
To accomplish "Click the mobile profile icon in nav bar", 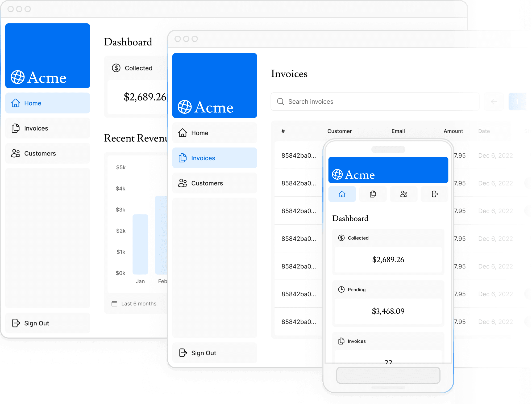I will coord(404,193).
